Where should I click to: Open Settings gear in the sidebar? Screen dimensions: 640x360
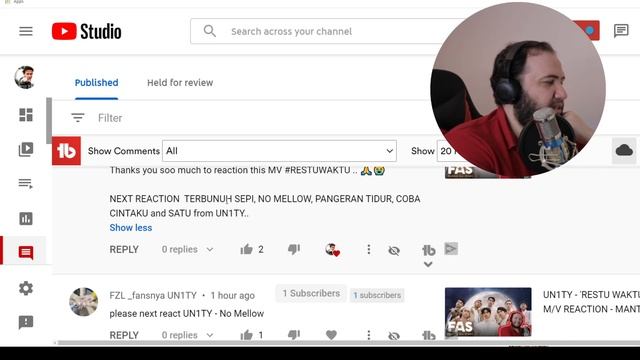[26, 288]
